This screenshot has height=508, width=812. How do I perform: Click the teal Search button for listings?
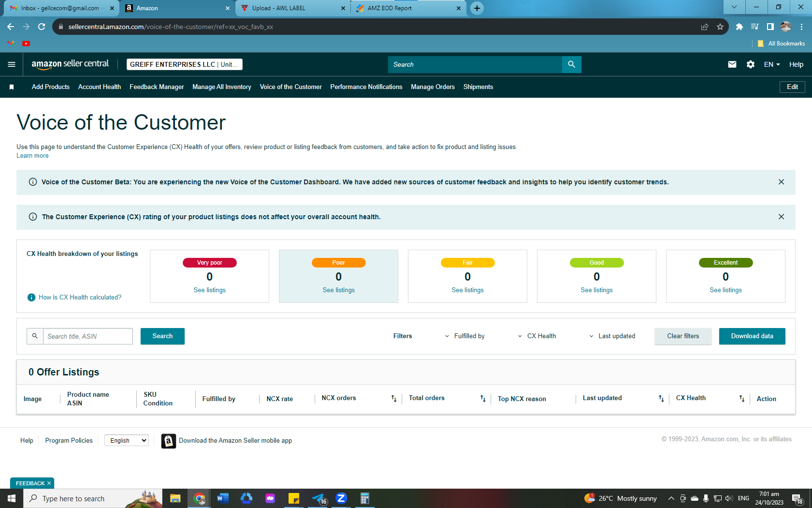162,336
